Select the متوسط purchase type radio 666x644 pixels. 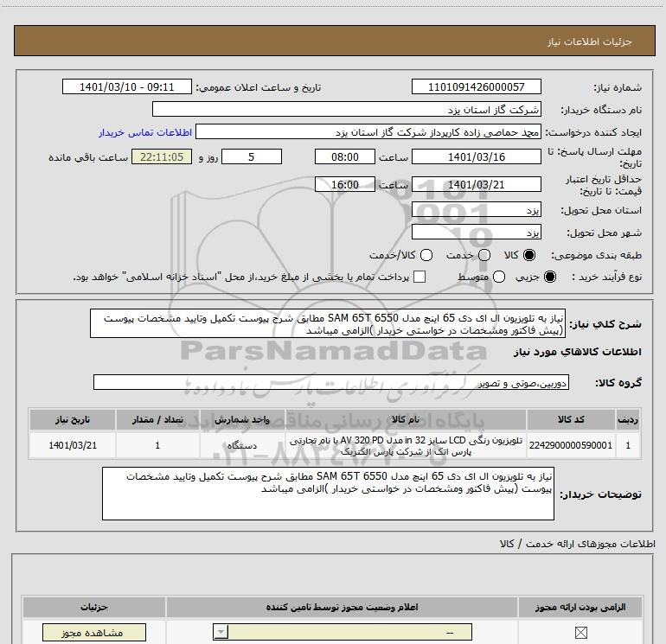click(499, 277)
